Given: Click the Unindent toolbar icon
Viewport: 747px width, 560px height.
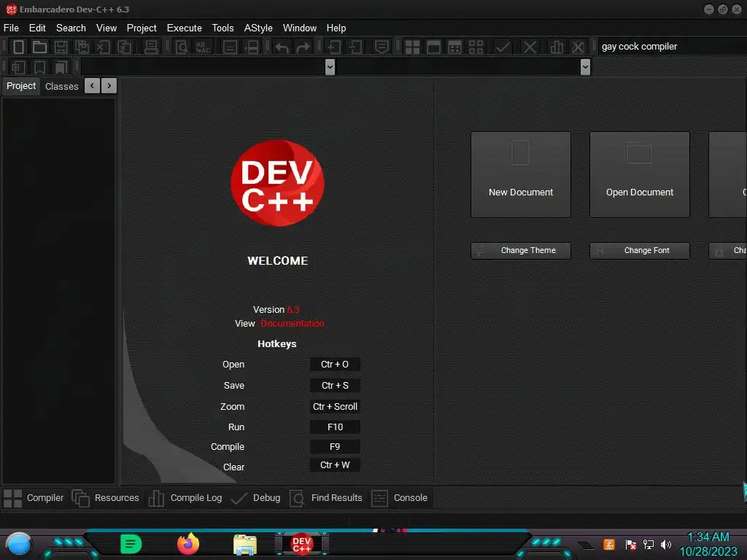Looking at the screenshot, I should coord(355,47).
